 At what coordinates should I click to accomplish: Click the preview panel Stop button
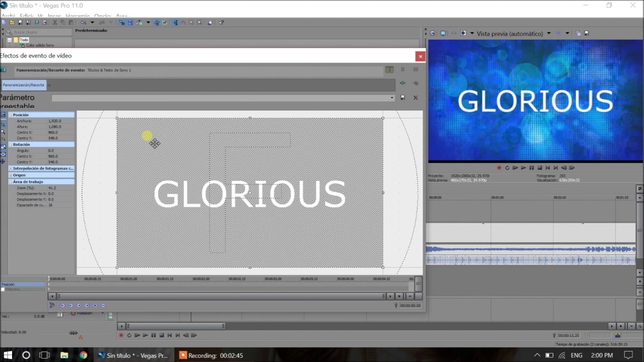[540, 167]
